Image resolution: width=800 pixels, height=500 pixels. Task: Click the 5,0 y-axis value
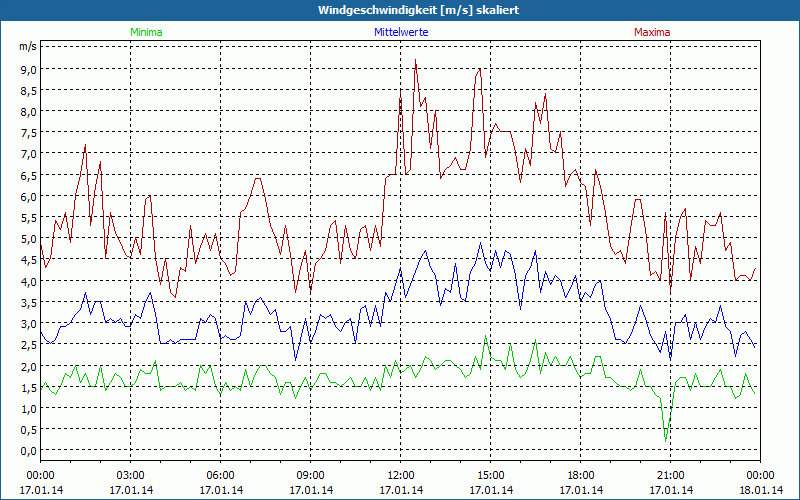pyautogui.click(x=28, y=239)
